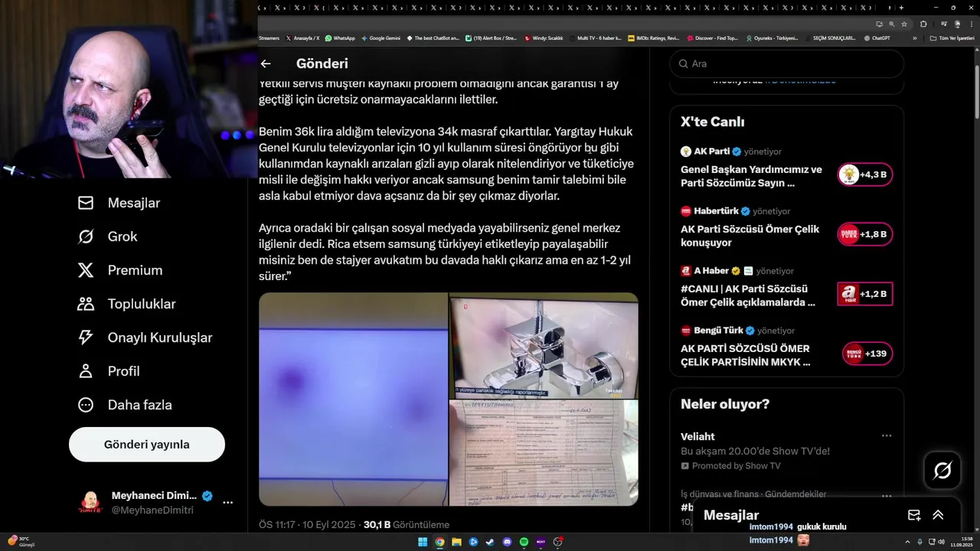The image size is (980, 551).
Task: Open the Windows Start menu
Action: click(423, 542)
